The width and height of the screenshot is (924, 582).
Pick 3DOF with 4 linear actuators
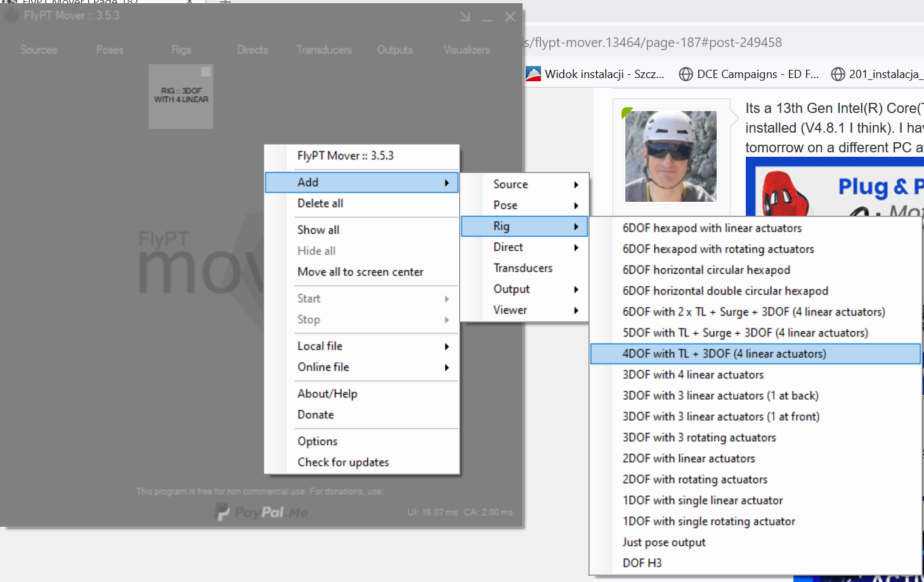[x=755, y=374]
